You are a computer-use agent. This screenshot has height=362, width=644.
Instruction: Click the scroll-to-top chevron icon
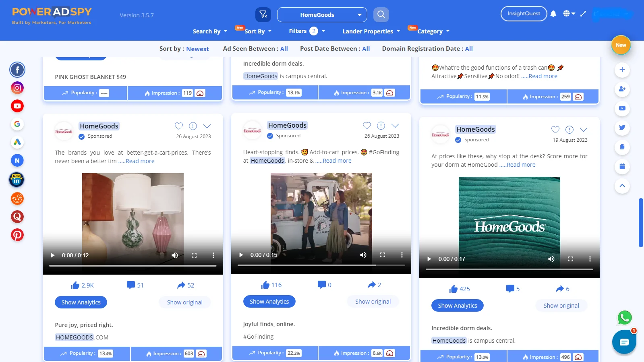pos(622,186)
